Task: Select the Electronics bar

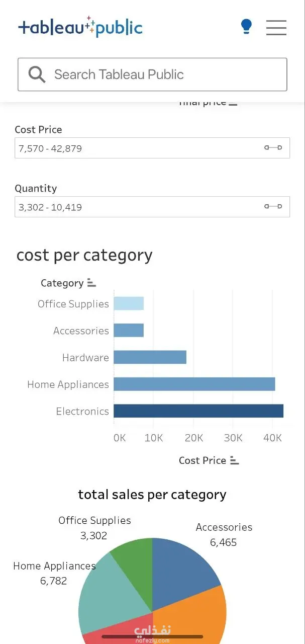Action: [x=198, y=411]
